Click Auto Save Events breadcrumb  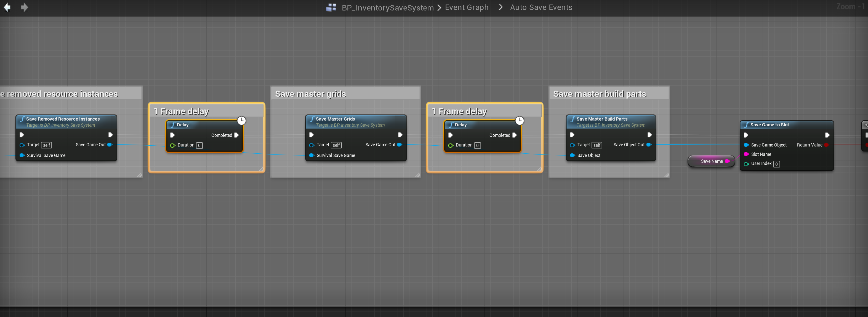pos(541,7)
